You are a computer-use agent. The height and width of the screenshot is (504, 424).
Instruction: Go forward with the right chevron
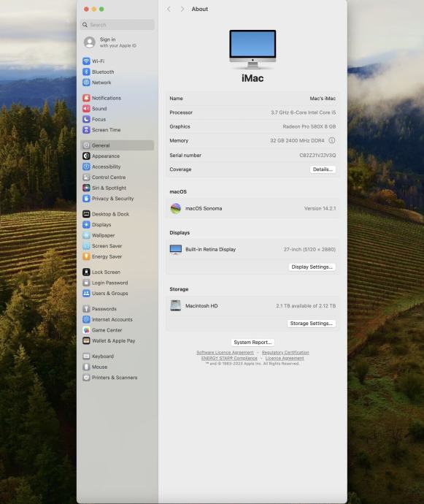(182, 9)
